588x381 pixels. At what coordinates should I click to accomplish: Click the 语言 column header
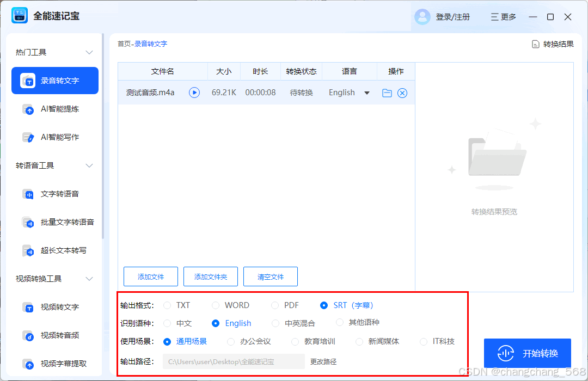(x=350, y=71)
